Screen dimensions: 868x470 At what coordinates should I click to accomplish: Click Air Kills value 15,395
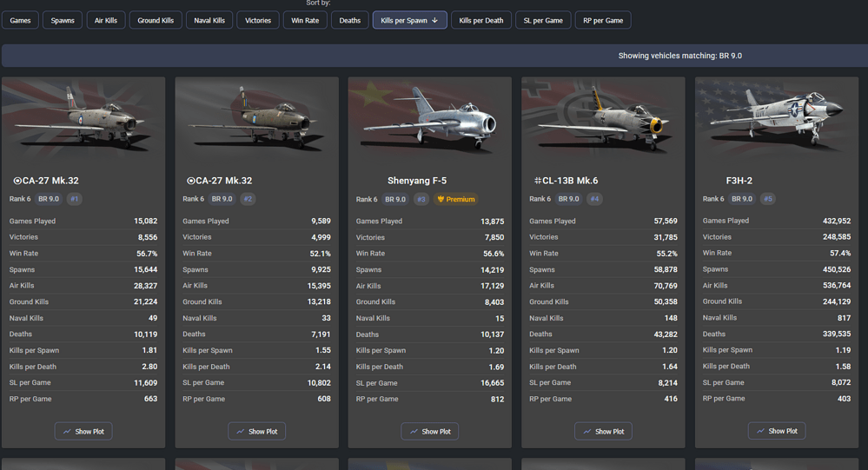click(x=319, y=286)
